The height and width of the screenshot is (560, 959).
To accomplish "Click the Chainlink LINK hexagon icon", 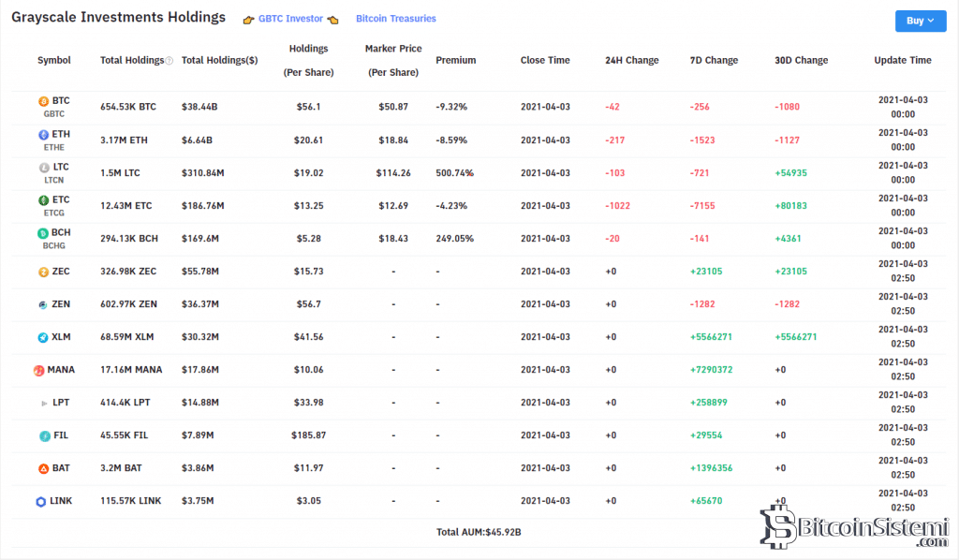I will 40,501.
